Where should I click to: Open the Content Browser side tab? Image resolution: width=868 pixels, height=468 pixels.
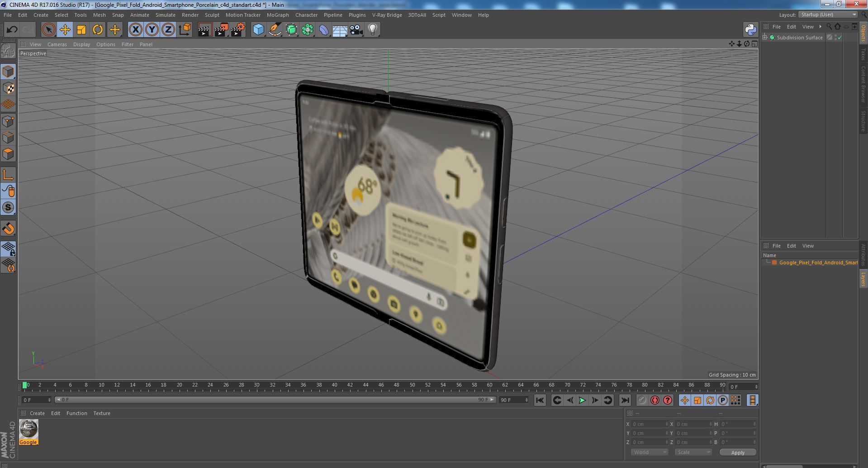pyautogui.click(x=863, y=84)
